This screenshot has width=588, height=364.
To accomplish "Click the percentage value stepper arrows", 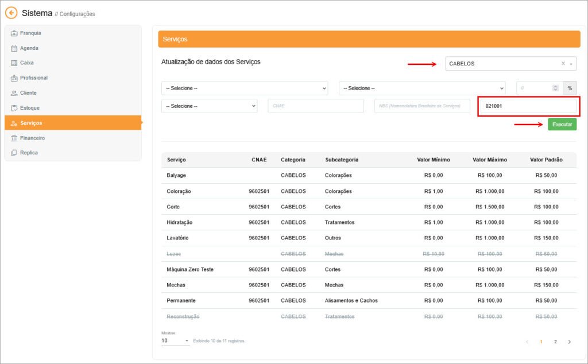I will click(555, 88).
